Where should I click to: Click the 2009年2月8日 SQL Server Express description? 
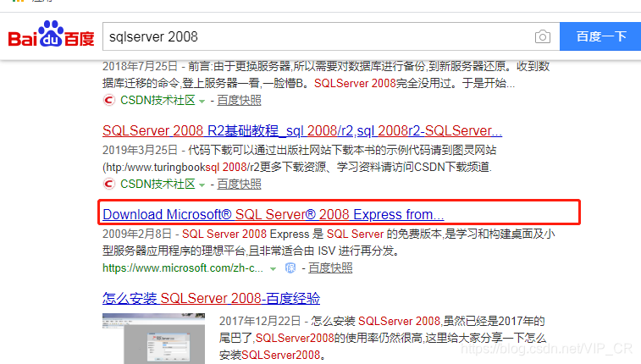tap(329, 242)
